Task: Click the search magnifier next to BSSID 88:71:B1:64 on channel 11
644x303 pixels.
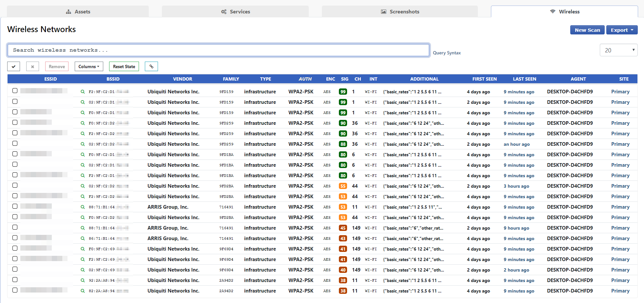Action: (x=83, y=207)
